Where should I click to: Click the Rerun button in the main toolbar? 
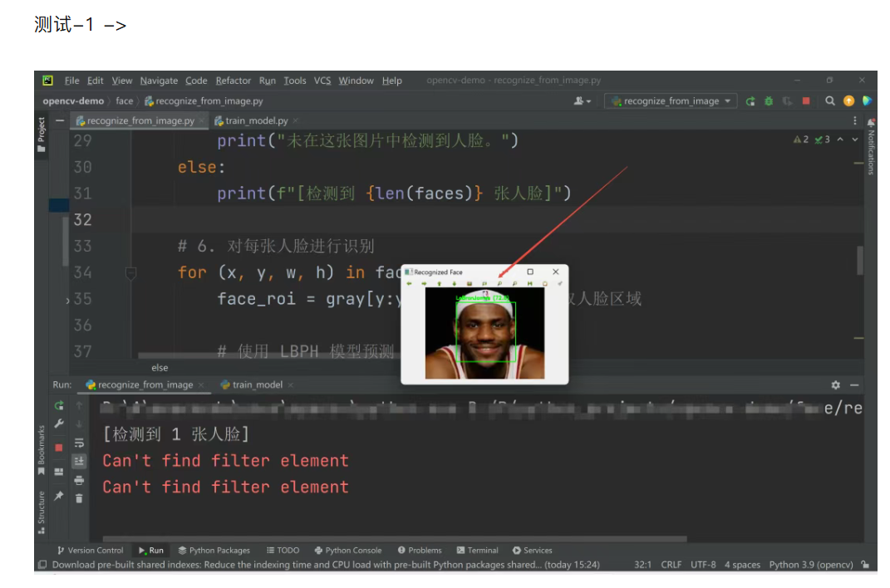(750, 101)
